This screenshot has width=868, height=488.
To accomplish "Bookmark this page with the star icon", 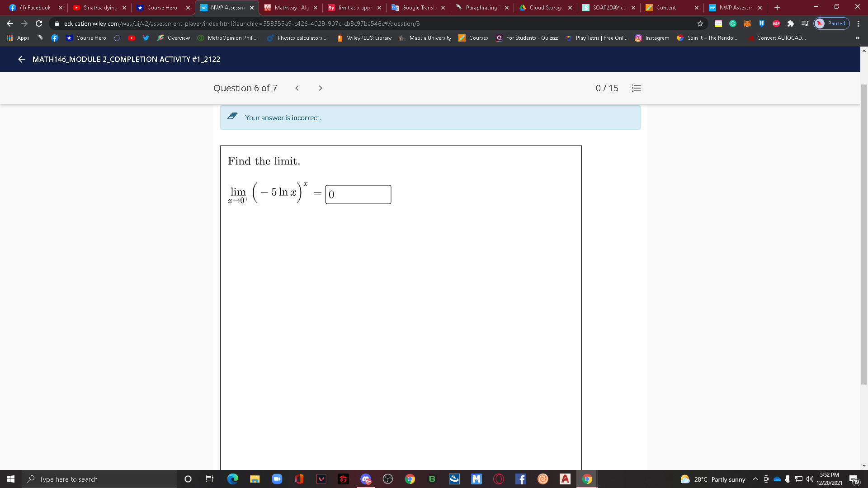I will (700, 23).
